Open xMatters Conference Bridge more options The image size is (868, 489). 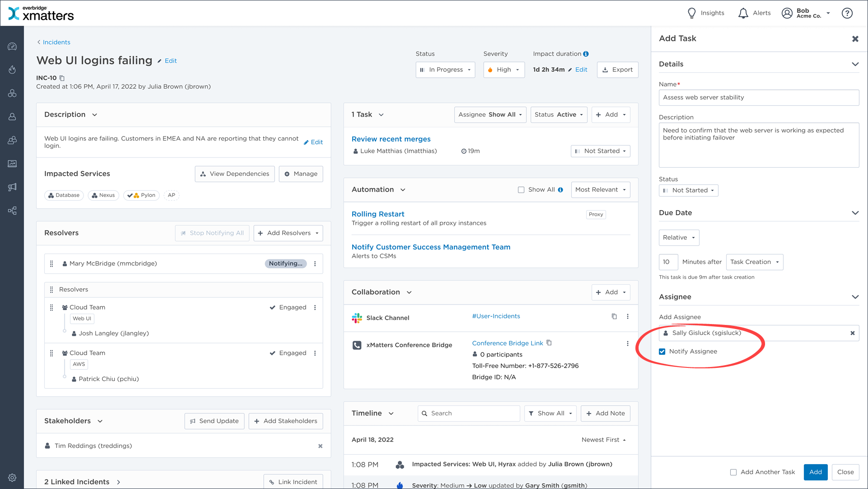coord(628,343)
